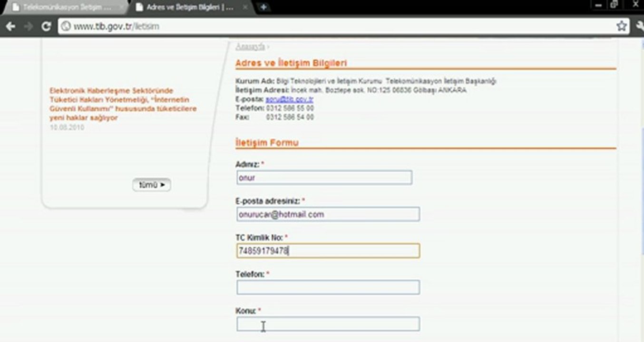Reload the page with the refresh icon
The height and width of the screenshot is (342, 644).
[x=46, y=27]
